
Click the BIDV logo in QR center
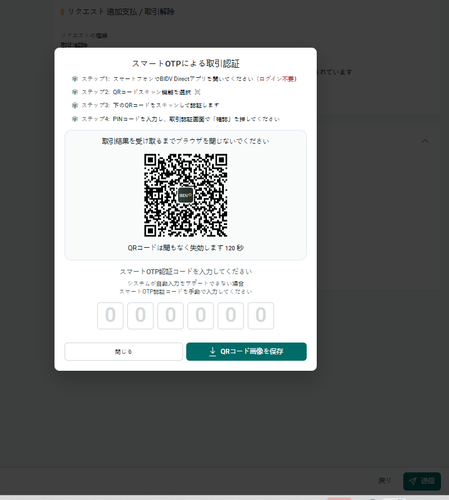coord(186,195)
